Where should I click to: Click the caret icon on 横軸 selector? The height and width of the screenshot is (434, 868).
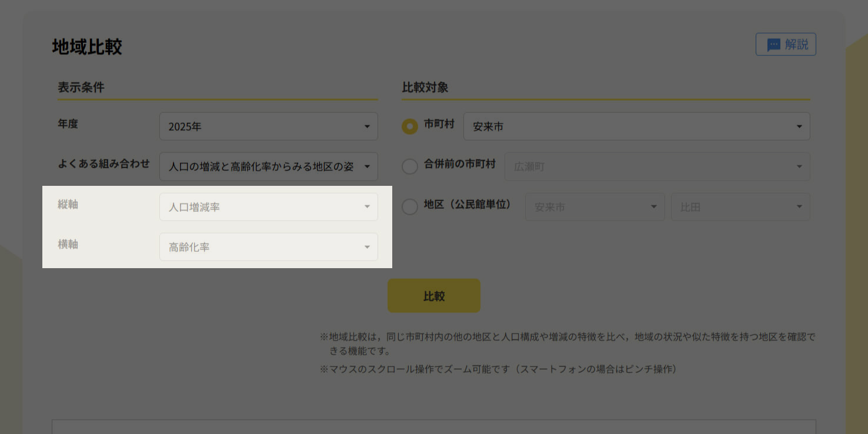pos(367,248)
